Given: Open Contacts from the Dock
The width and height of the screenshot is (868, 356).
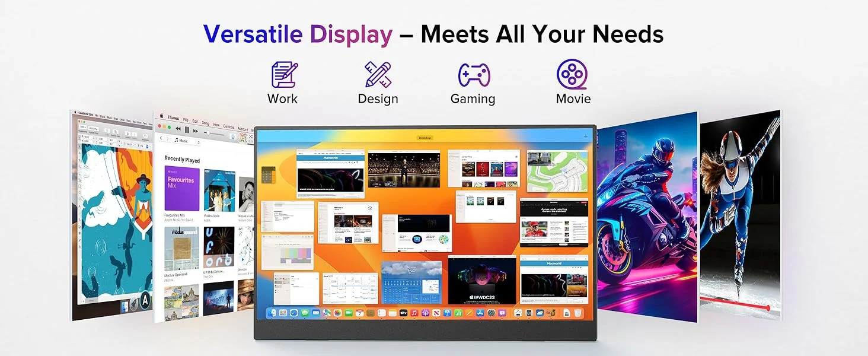Looking at the screenshot, I should [371, 313].
